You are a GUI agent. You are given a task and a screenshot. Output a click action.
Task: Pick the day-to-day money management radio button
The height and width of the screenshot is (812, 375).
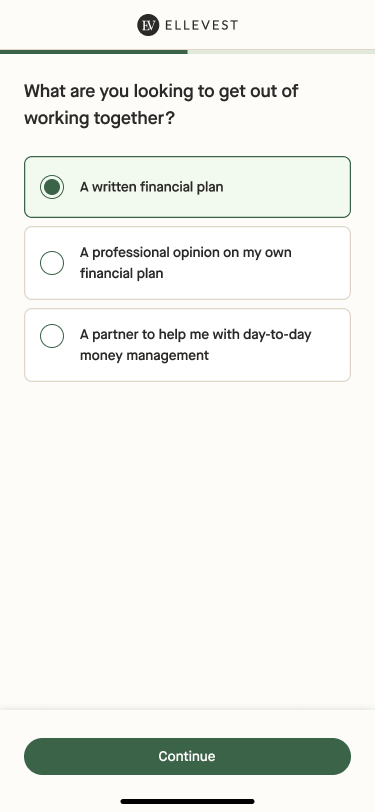tap(52, 336)
